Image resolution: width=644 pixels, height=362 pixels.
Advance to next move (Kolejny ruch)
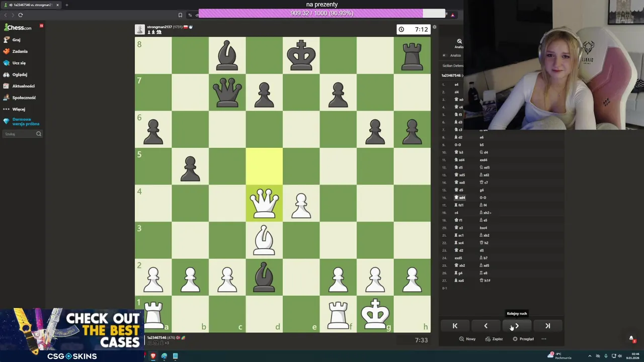(x=517, y=326)
